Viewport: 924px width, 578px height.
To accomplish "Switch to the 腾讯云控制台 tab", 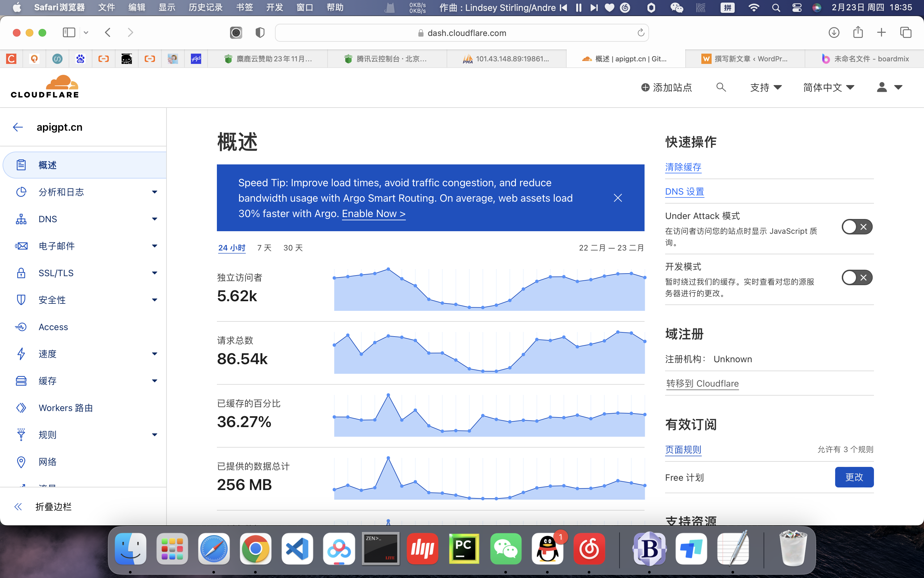I will [387, 59].
